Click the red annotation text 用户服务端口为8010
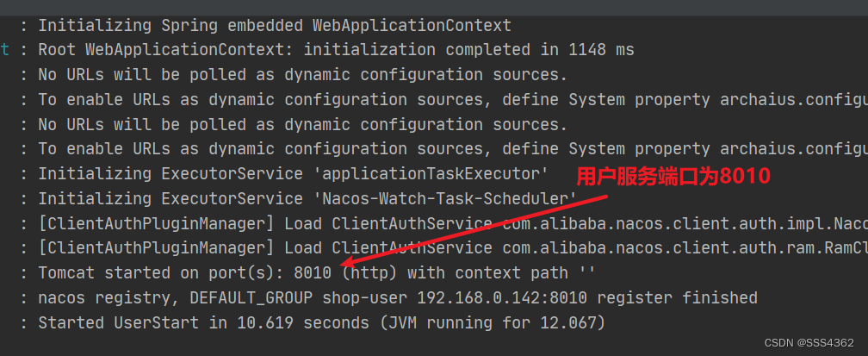The image size is (868, 356). click(x=673, y=177)
